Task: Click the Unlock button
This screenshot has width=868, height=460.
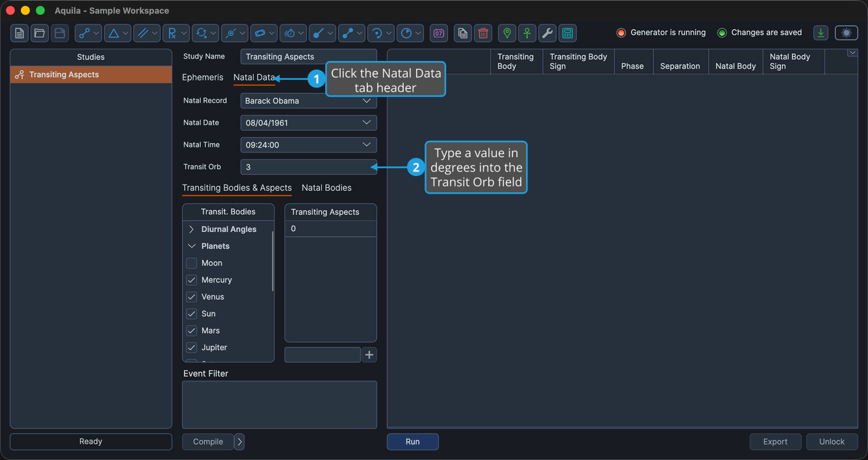Action: tap(832, 442)
